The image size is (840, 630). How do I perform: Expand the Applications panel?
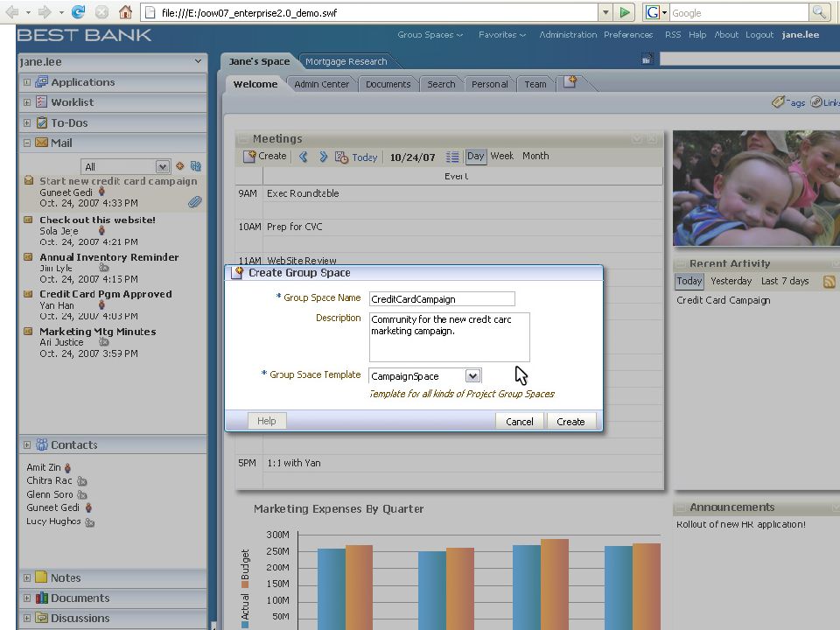click(27, 82)
